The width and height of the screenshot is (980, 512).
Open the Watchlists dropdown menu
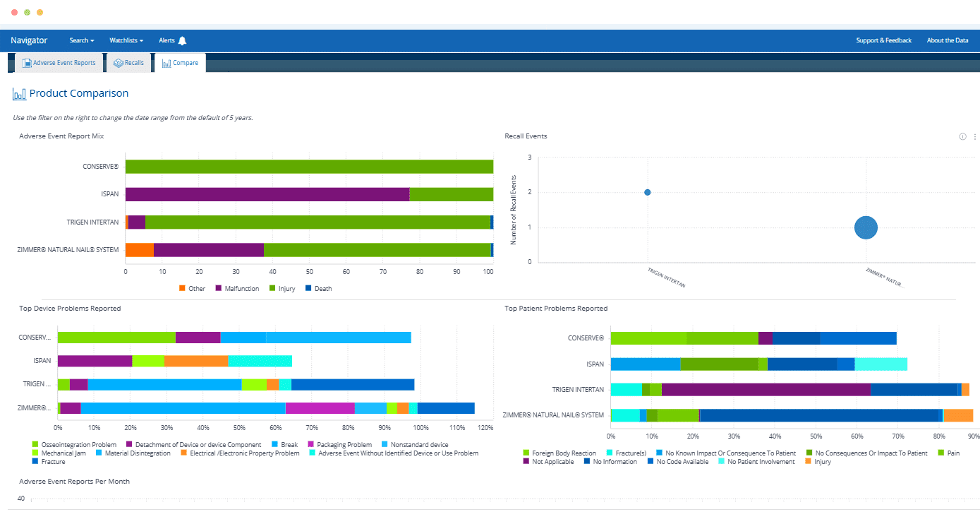click(126, 41)
